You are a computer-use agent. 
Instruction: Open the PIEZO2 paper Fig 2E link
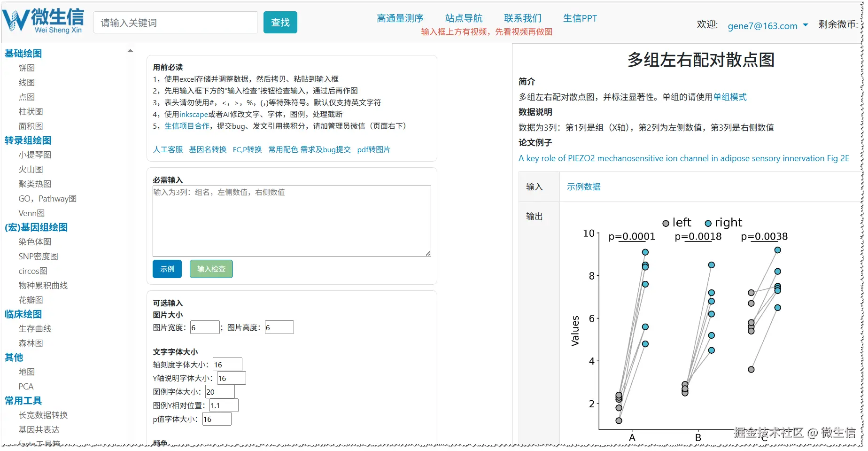tap(684, 158)
